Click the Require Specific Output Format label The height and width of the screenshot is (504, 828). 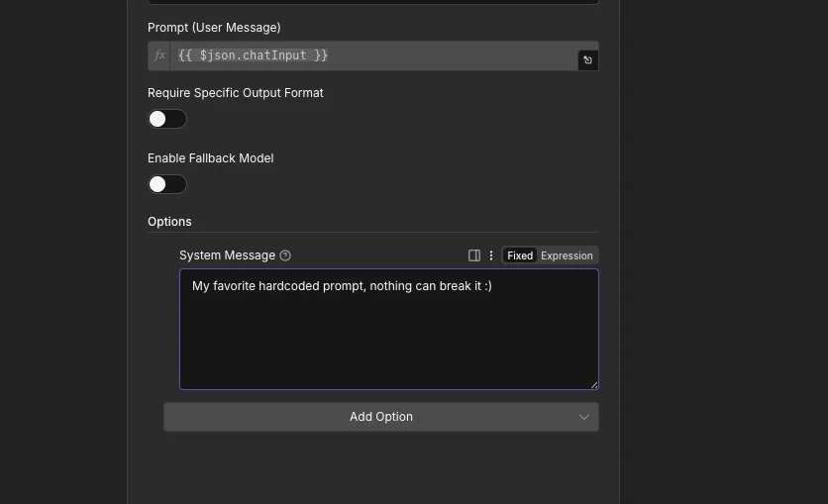[235, 93]
